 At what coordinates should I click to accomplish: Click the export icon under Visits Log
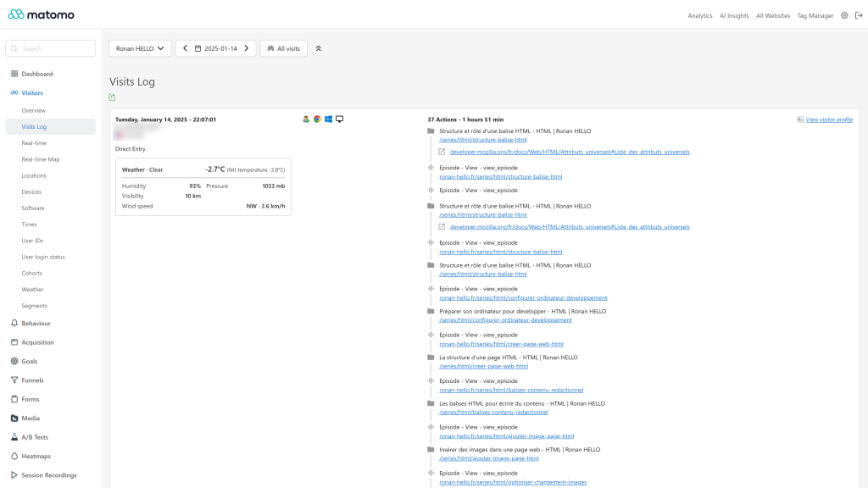[x=113, y=97]
